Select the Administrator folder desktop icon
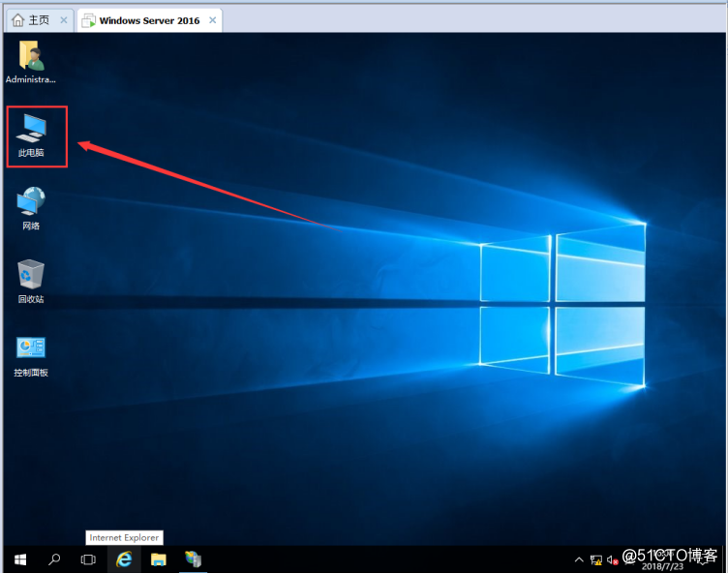Screen dimensions: 728x574 (31, 62)
